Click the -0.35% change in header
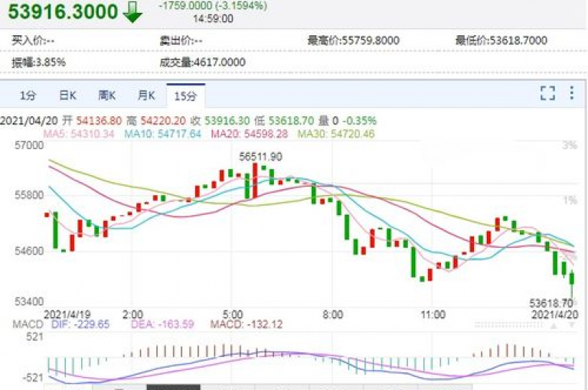The image size is (588, 390). tap(359, 121)
